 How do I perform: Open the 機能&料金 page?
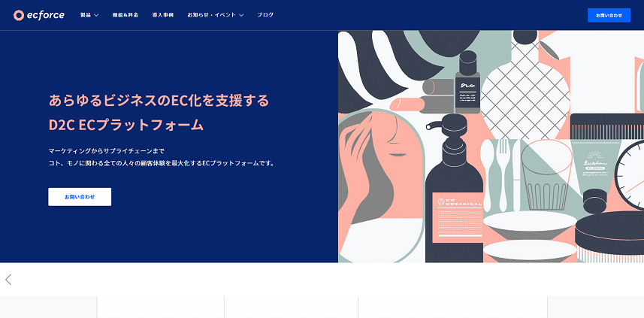[125, 15]
